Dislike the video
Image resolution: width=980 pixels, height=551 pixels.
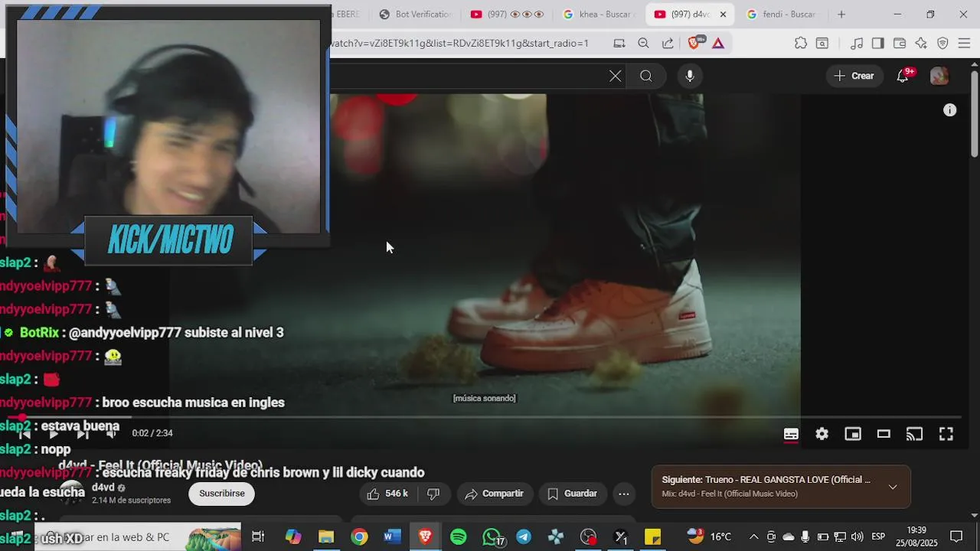(433, 494)
